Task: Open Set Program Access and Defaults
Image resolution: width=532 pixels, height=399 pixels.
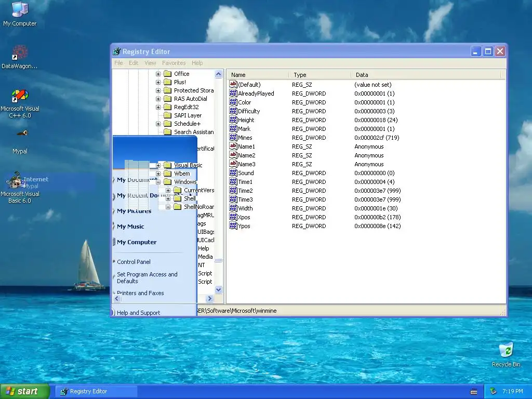Action: tap(147, 277)
